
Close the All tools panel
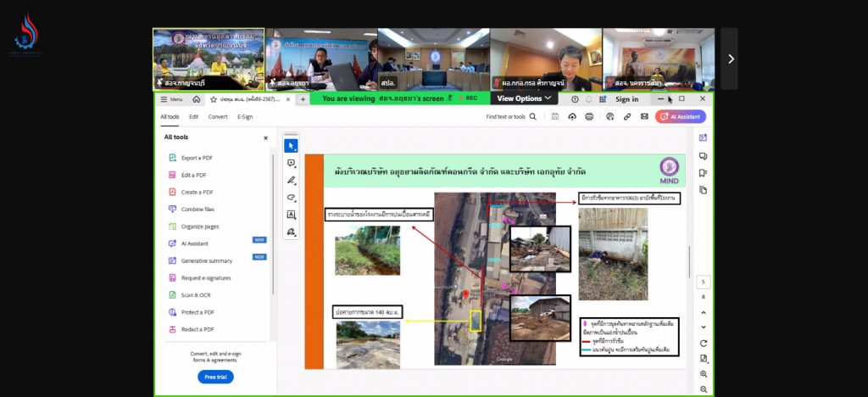click(x=265, y=137)
